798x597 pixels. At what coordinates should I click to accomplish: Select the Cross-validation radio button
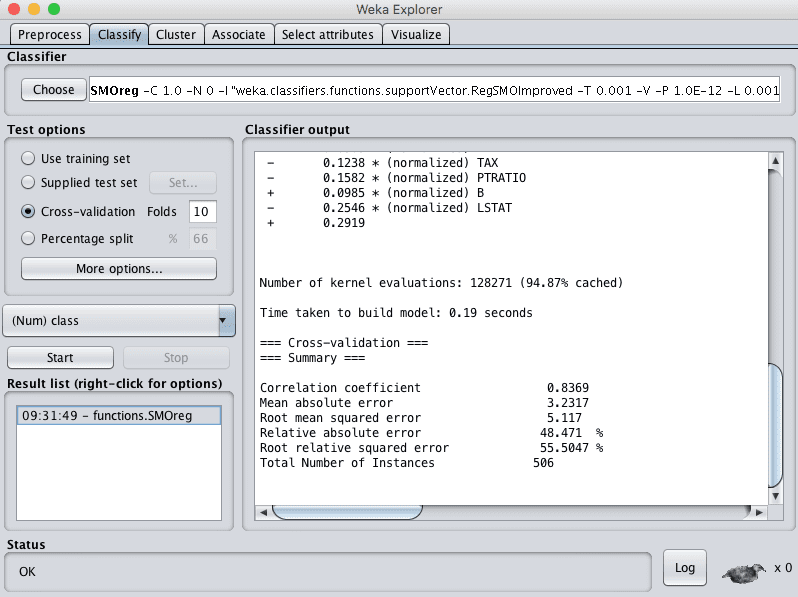coord(28,211)
